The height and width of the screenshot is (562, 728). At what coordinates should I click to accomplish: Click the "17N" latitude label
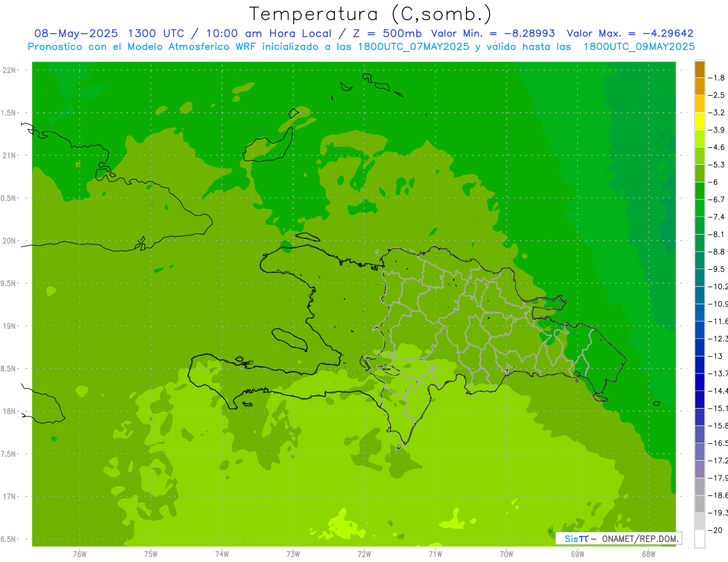pos(9,497)
